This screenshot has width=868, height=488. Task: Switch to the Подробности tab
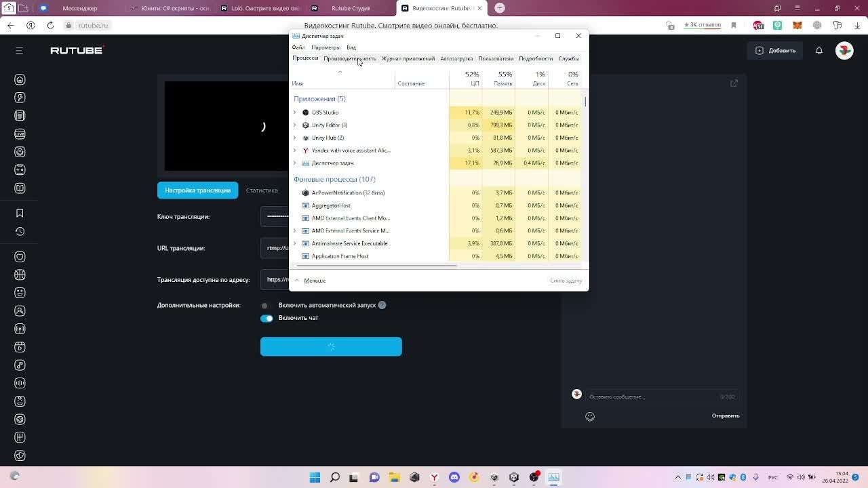coord(536,58)
